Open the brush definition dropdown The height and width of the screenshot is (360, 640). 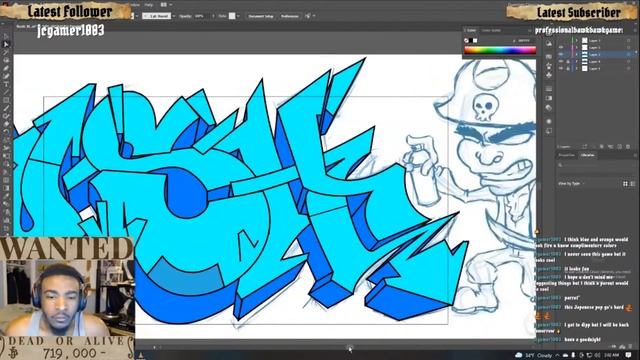pyautogui.click(x=174, y=16)
